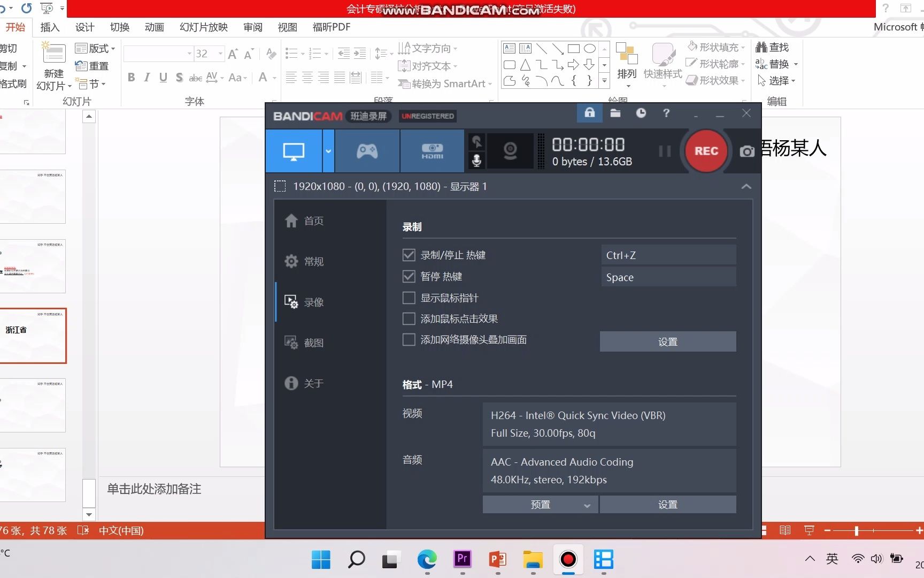Uncheck 录制/停止 热键 checkbox
This screenshot has width=924, height=578.
(x=409, y=255)
